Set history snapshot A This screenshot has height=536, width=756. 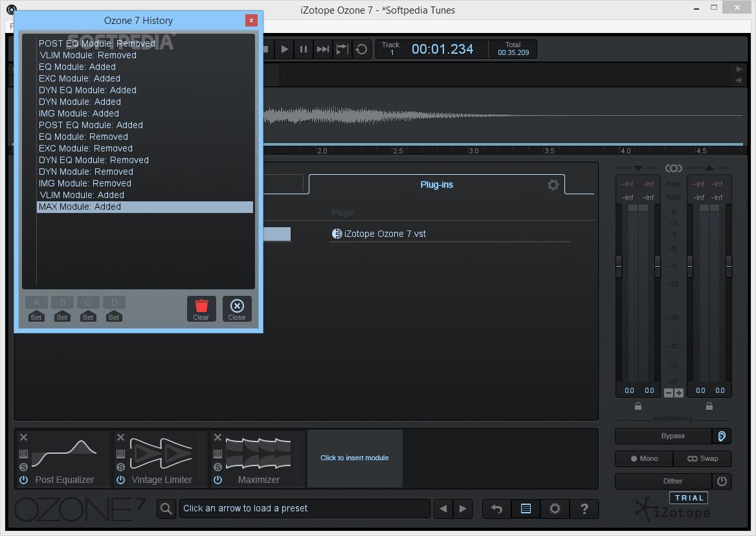36,317
